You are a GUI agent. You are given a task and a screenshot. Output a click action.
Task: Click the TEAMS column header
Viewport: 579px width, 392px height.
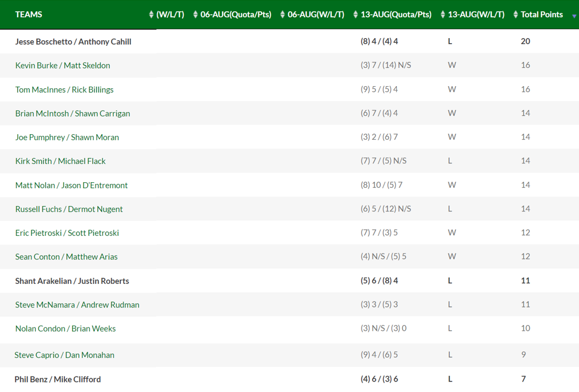[29, 15]
